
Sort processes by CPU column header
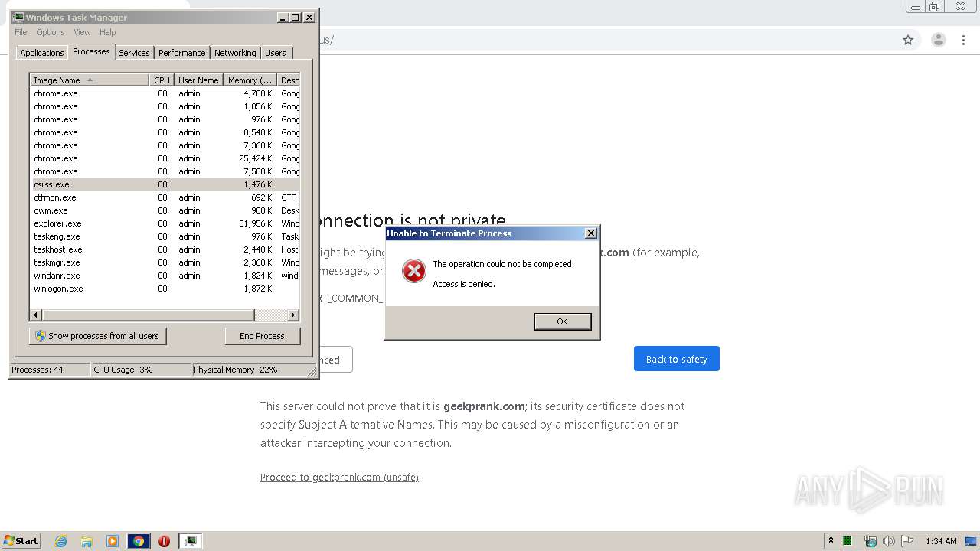[x=161, y=80]
